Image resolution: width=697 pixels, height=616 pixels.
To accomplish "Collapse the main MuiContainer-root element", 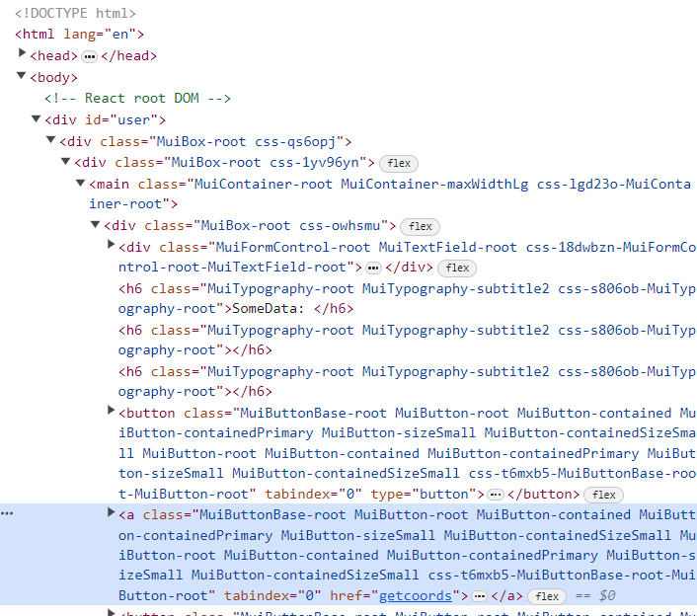I will 80,183.
